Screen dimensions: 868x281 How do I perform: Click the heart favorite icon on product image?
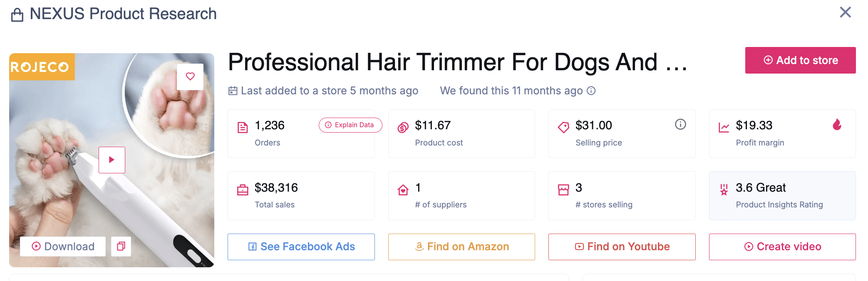tap(190, 76)
